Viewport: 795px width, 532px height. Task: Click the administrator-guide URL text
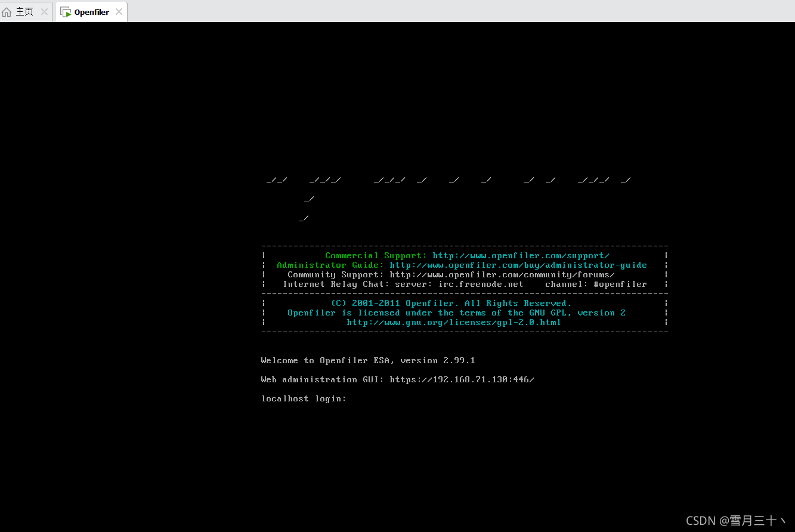click(x=518, y=265)
